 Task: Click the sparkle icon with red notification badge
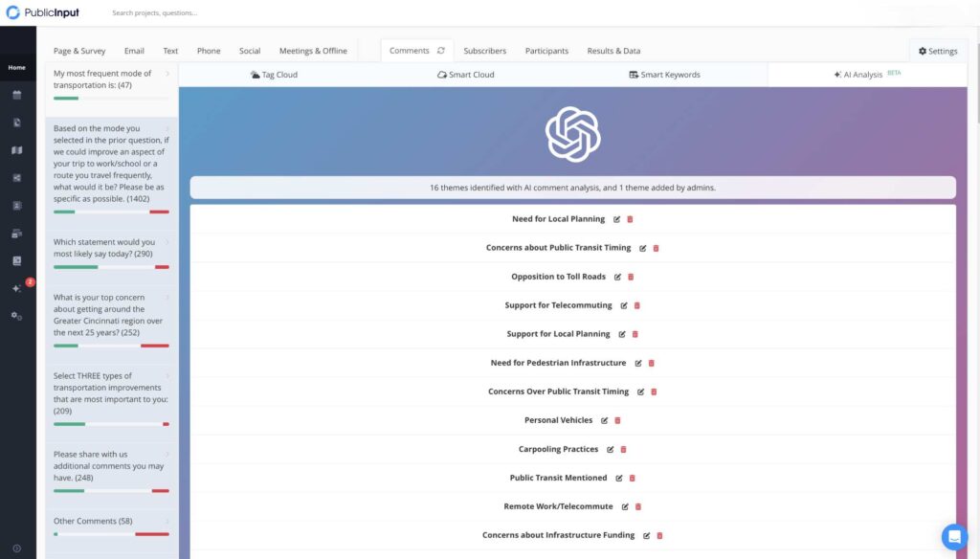pos(17,288)
